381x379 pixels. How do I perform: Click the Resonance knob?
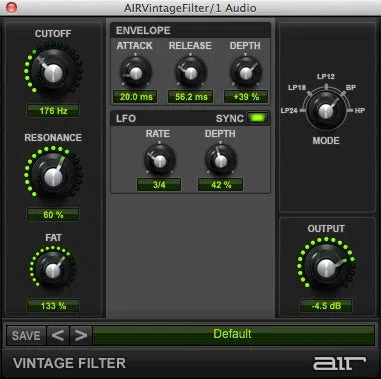tap(53, 175)
